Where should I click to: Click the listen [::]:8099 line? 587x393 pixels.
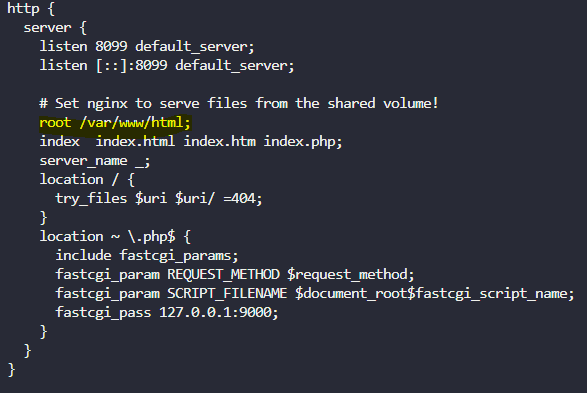(167, 66)
